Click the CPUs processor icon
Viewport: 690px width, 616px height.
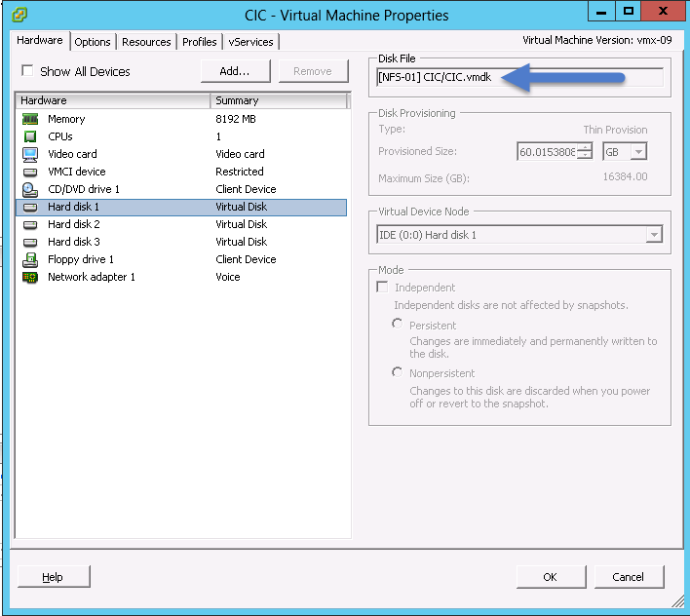tap(30, 136)
